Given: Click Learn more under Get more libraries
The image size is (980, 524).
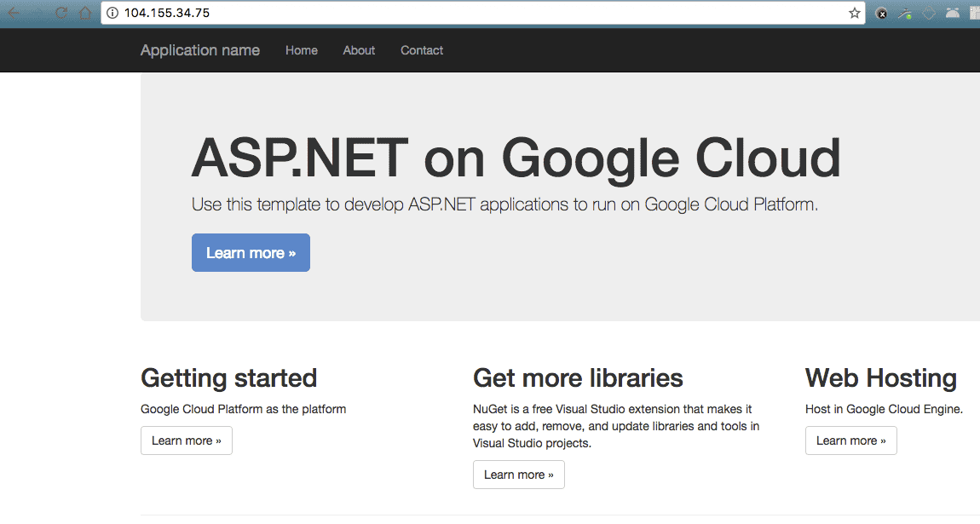Looking at the screenshot, I should point(518,475).
